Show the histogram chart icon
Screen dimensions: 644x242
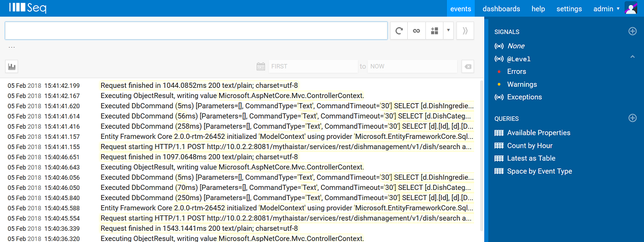[11, 66]
